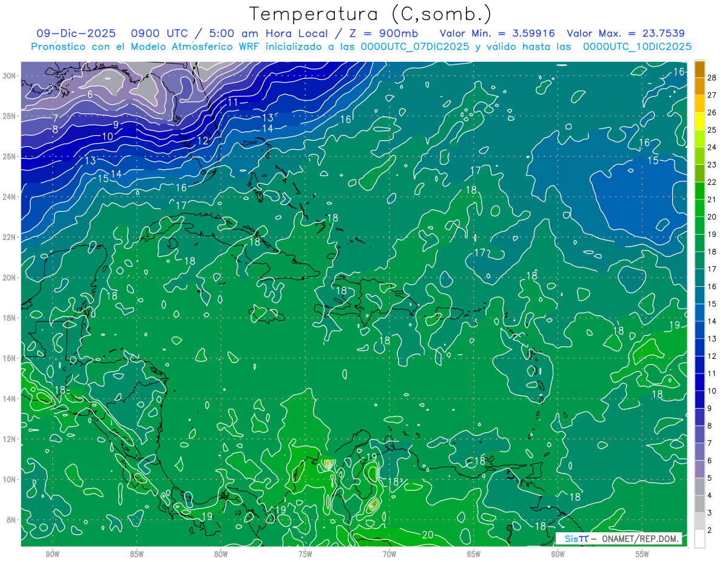This screenshot has width=728, height=562.
Task: Click the color scale label "27"
Action: 712,95
